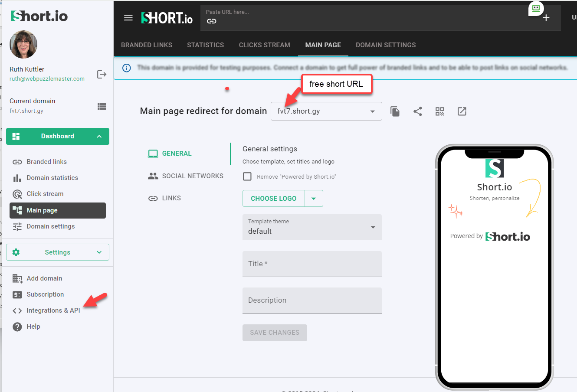Toggle Remove "Powered by Short.io" checkbox
This screenshot has width=577, height=392.
(247, 176)
